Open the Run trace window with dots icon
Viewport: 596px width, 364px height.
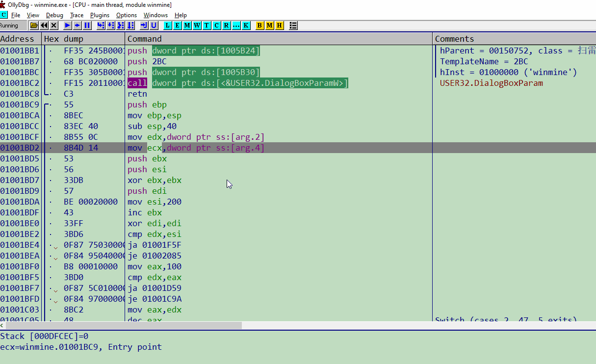(x=236, y=25)
